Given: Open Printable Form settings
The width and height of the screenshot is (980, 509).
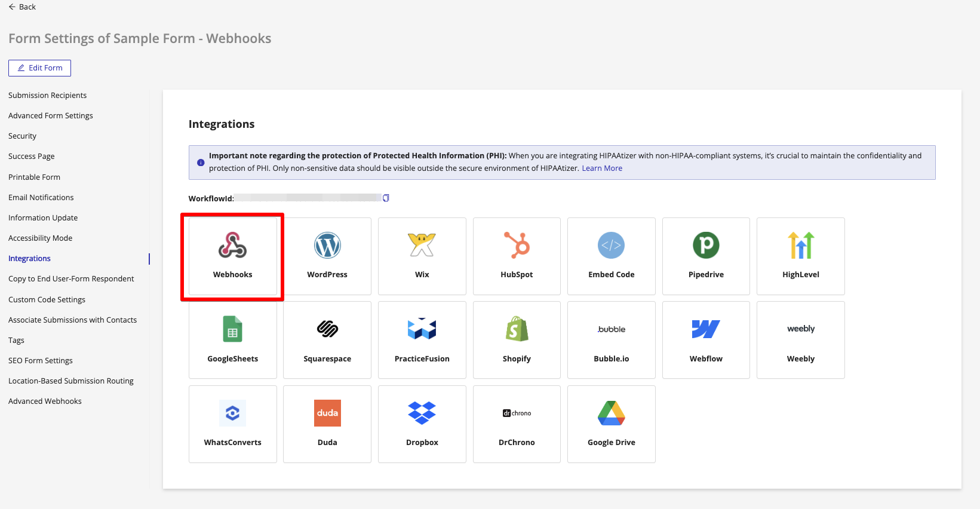Looking at the screenshot, I should (x=35, y=177).
